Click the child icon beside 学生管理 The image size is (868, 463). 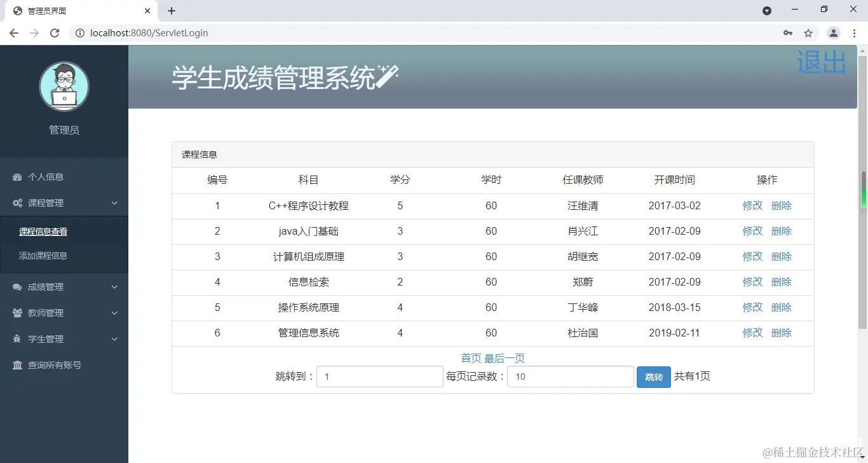(17, 339)
